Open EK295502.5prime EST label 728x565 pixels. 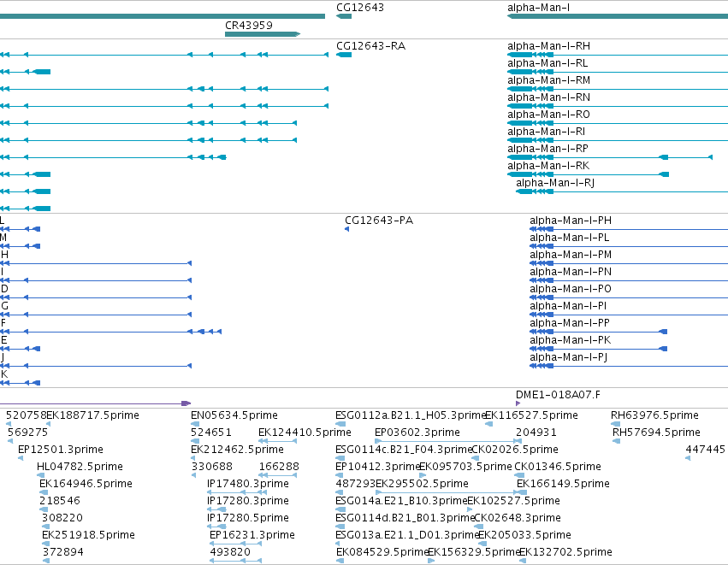422,484
